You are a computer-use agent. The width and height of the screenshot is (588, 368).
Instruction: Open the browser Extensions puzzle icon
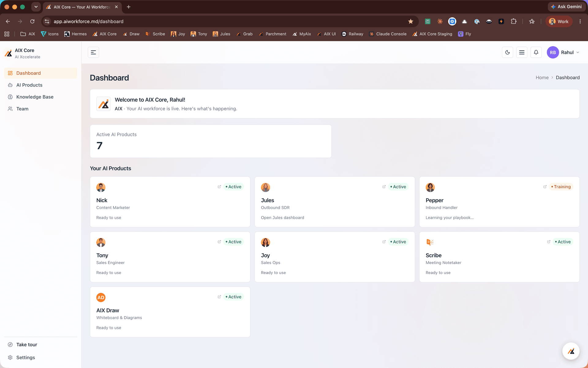pyautogui.click(x=514, y=21)
